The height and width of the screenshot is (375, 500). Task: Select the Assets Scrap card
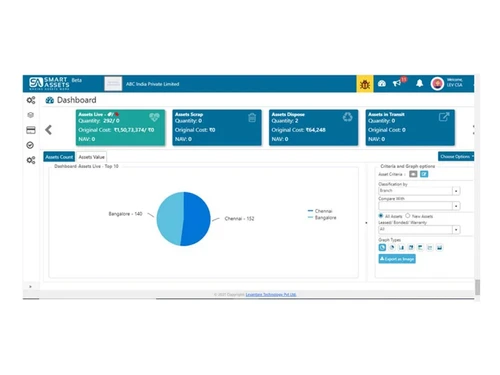217,127
